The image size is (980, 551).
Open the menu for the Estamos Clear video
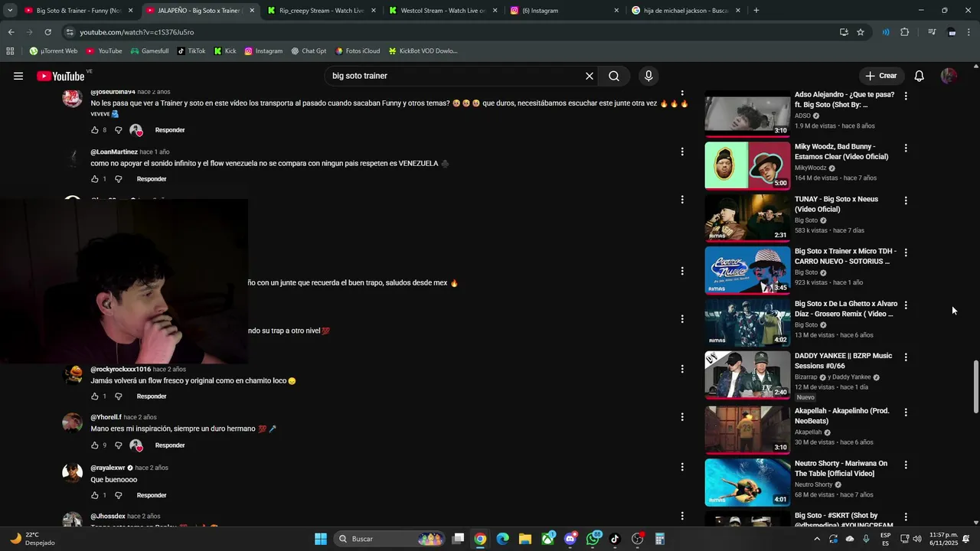[906, 148]
